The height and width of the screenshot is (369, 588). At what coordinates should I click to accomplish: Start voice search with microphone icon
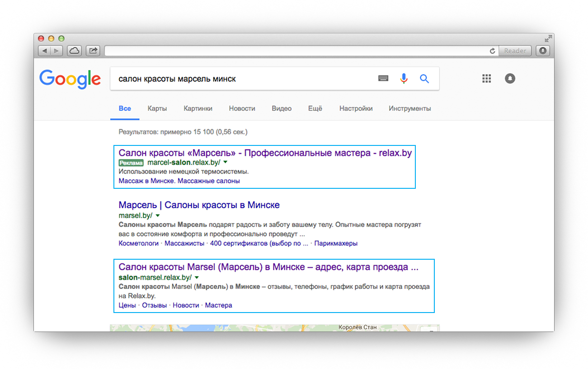404,79
